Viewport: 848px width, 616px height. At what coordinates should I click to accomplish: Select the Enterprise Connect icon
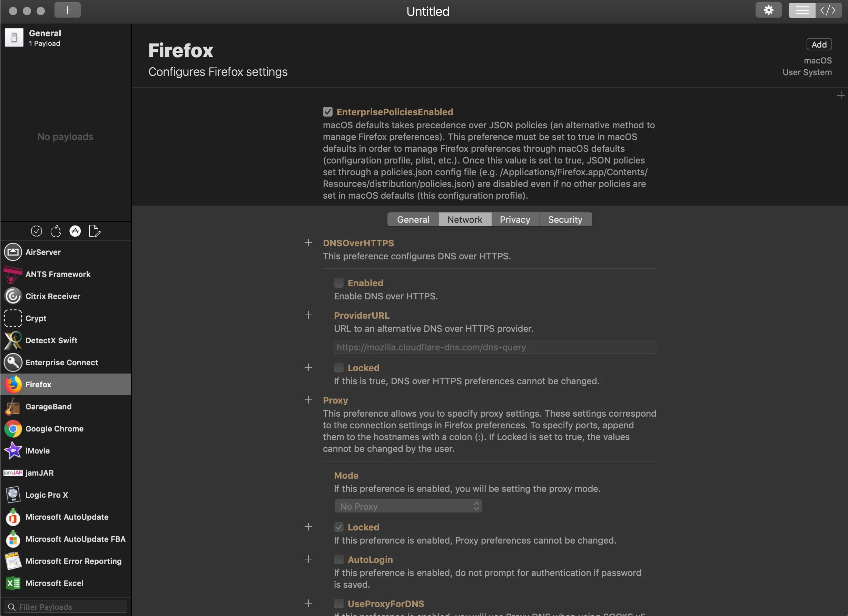[x=13, y=362]
